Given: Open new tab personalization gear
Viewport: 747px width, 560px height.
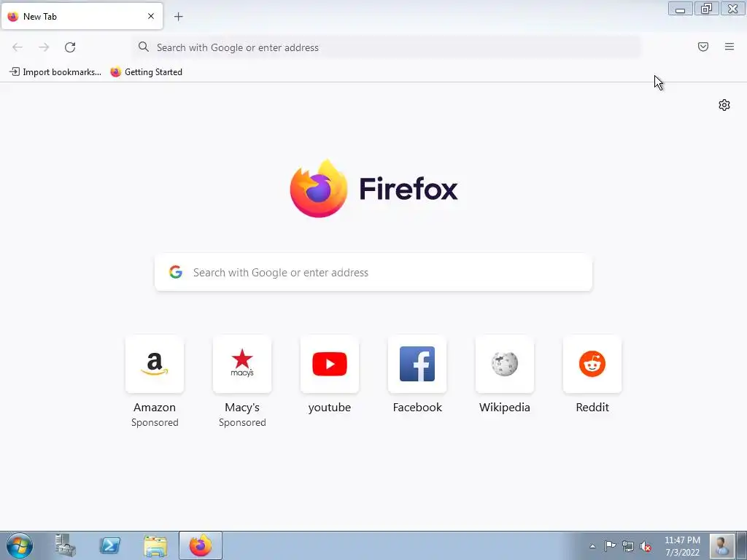Looking at the screenshot, I should click(x=724, y=105).
